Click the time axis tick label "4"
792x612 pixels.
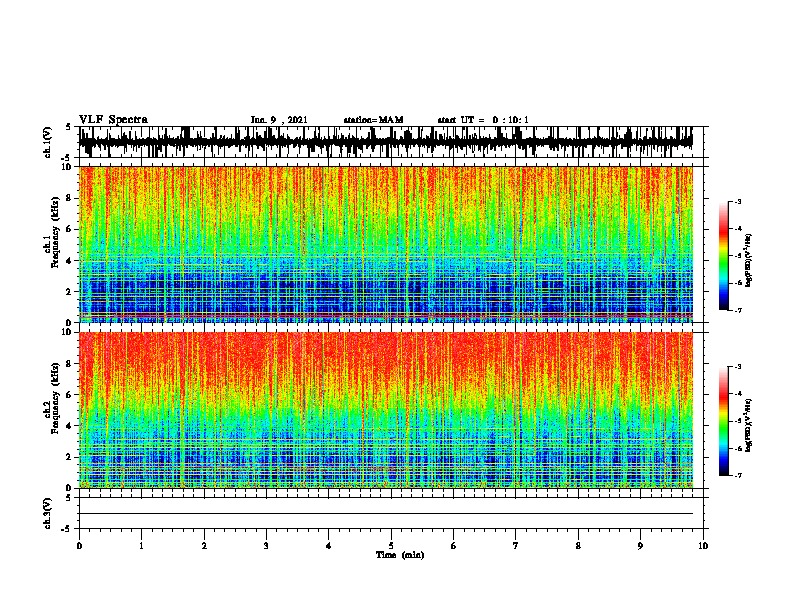[329, 546]
